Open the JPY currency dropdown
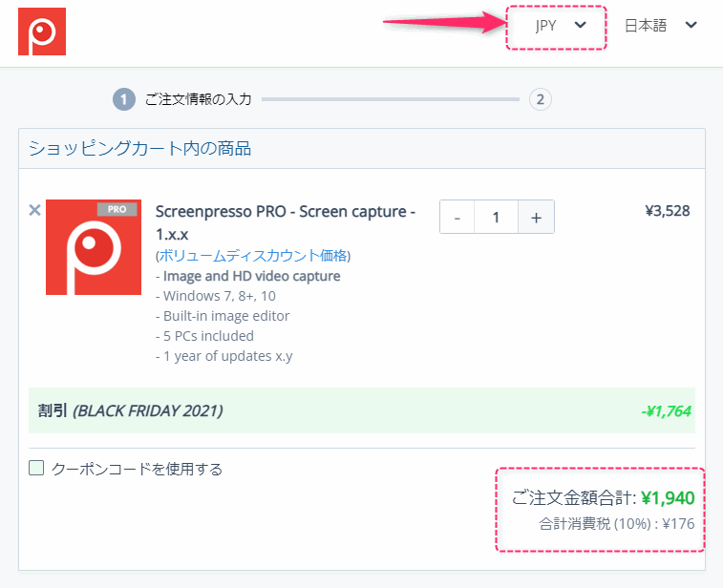 (561, 26)
